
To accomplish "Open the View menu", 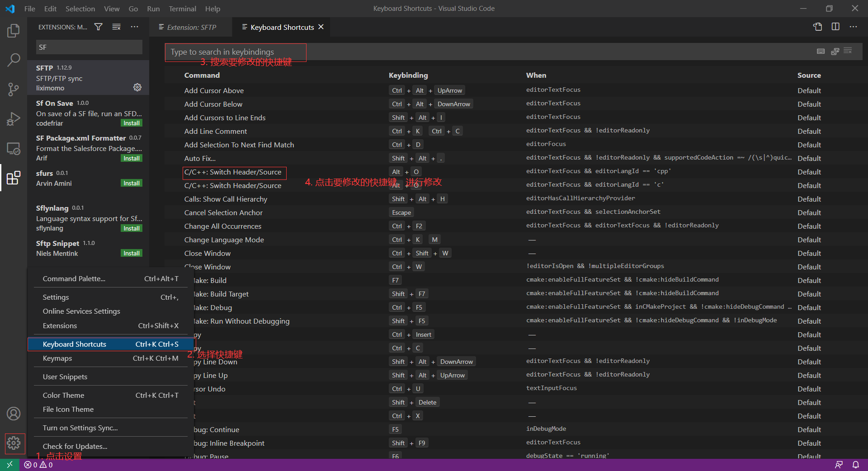I will [x=112, y=9].
